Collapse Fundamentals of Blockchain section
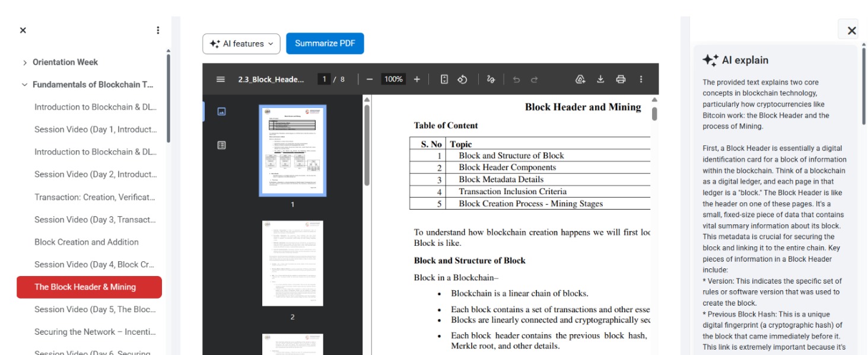Image resolution: width=868 pixels, height=355 pixels. [x=24, y=85]
